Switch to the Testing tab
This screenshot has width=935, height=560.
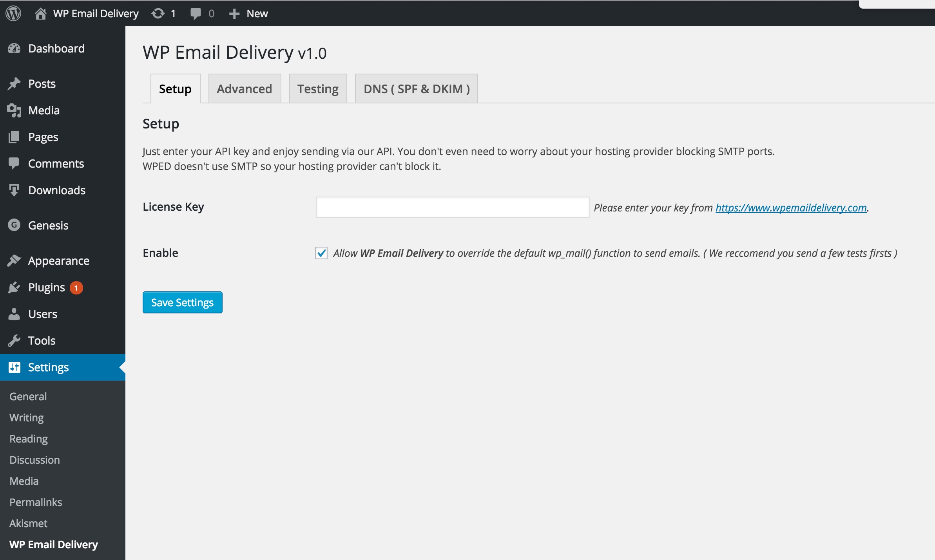point(317,88)
